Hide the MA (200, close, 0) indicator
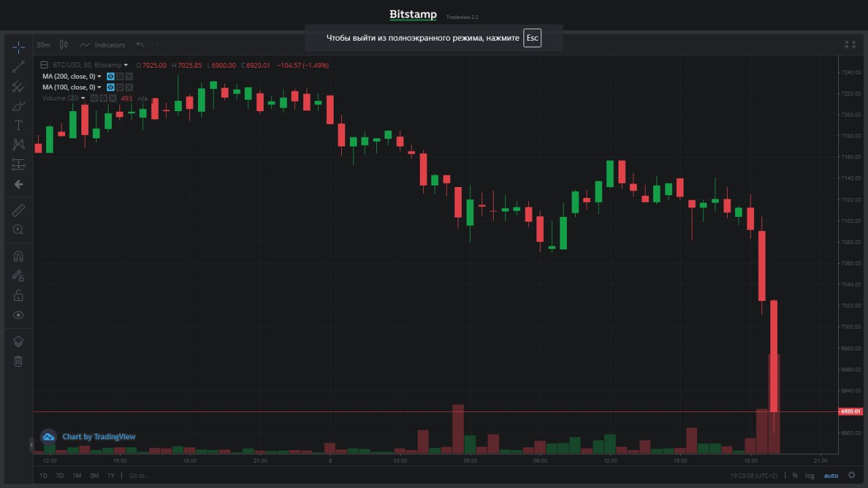 coord(110,77)
